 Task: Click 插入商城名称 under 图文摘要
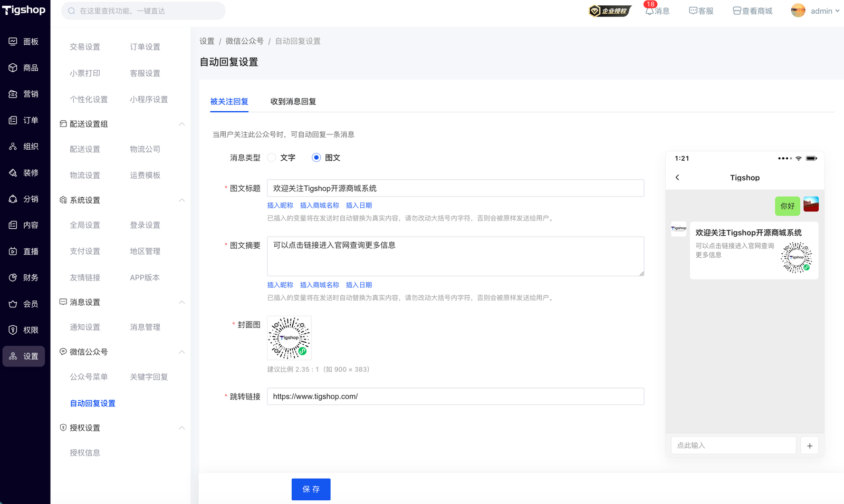pos(320,285)
